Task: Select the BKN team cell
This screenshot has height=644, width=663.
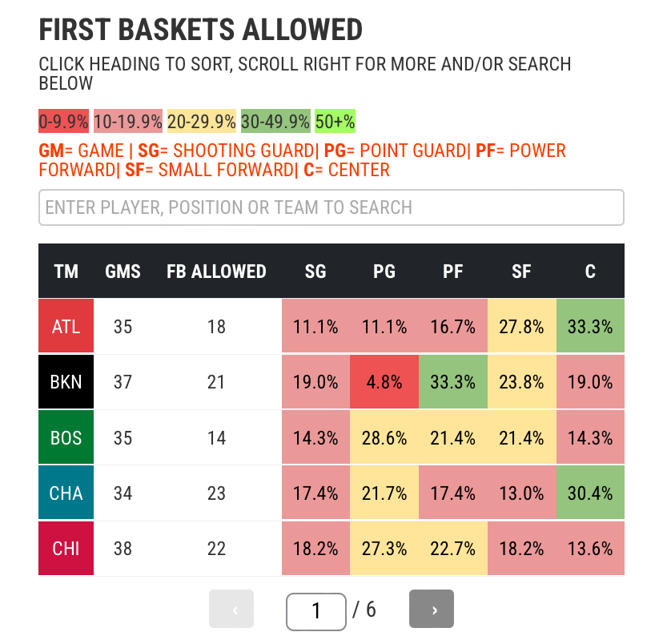Action: tap(66, 381)
